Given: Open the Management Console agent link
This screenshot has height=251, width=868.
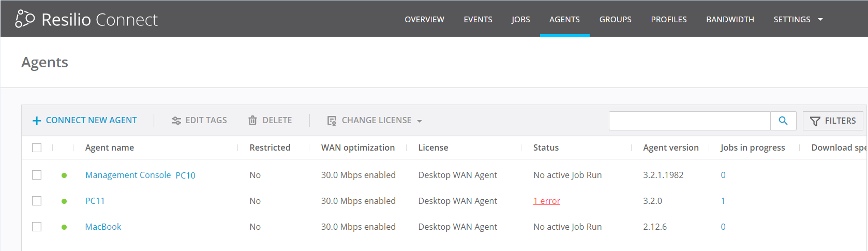Looking at the screenshot, I should (128, 175).
